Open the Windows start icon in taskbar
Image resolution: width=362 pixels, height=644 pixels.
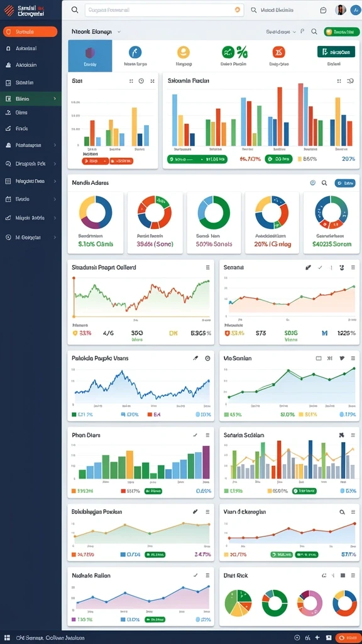click(x=7, y=638)
